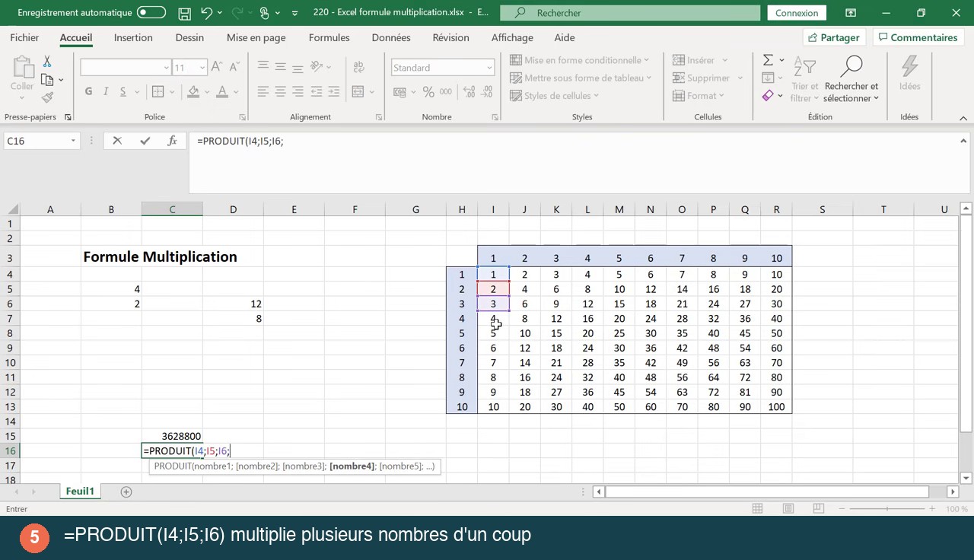This screenshot has width=974, height=560.
Task: Click the zoom slider in status bar
Action: click(x=887, y=509)
